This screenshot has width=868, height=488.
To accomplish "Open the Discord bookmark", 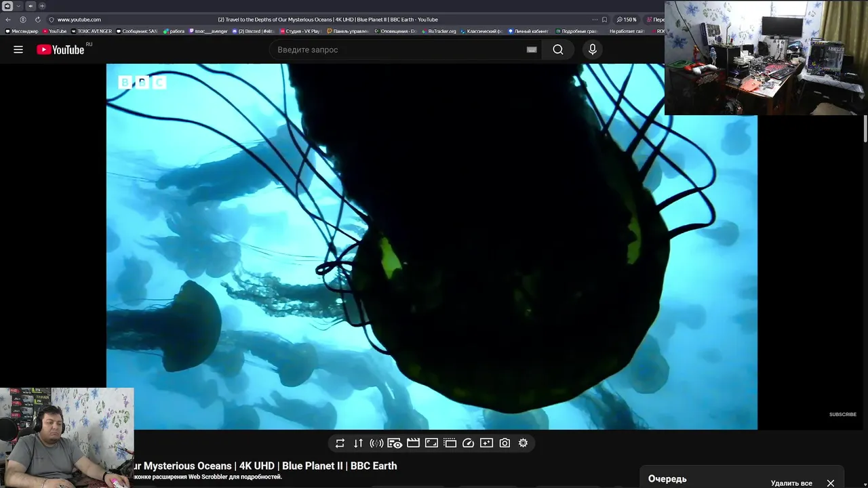I will (x=252, y=31).
